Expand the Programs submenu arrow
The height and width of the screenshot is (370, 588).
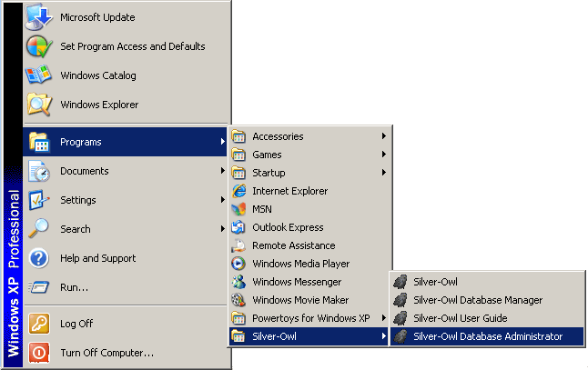coord(223,142)
